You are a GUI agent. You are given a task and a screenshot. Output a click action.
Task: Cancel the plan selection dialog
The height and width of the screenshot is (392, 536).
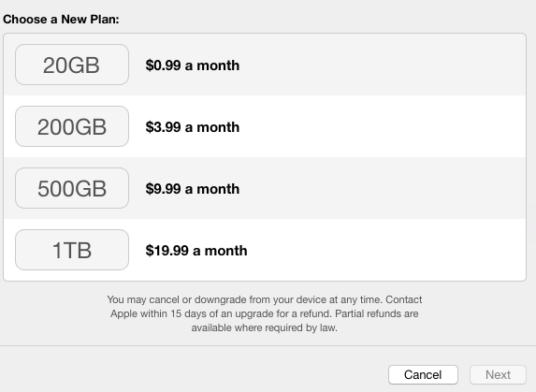(x=423, y=374)
